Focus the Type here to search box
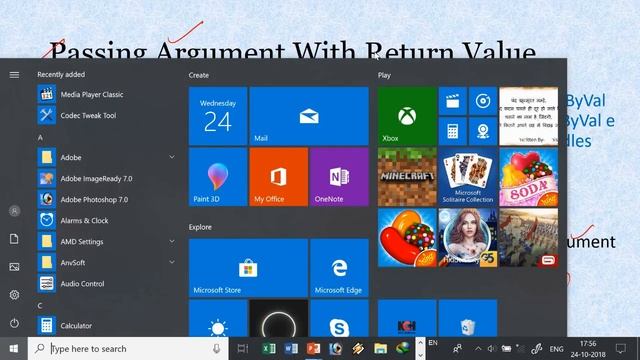Screen dimensions: 640x360 [x=128, y=349]
